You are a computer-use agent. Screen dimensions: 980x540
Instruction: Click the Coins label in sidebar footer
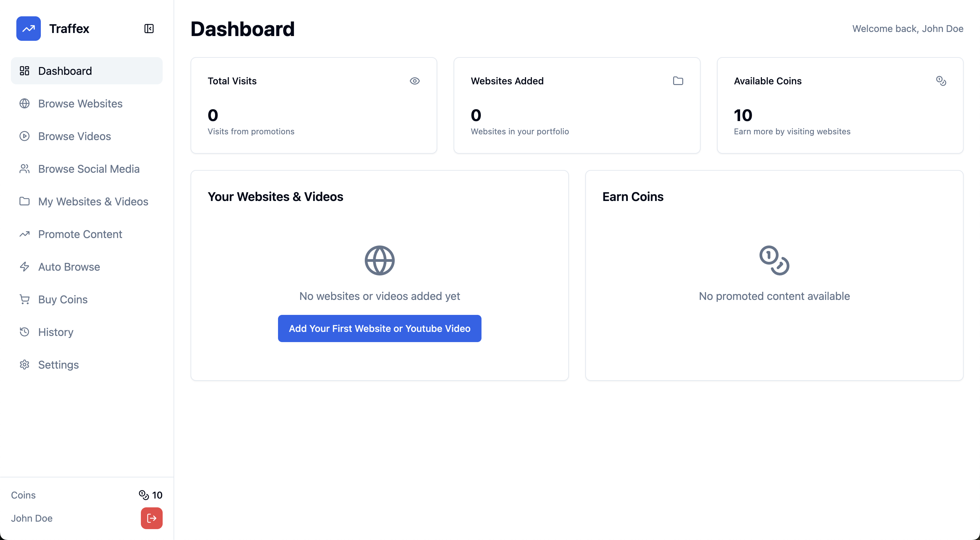coord(23,495)
